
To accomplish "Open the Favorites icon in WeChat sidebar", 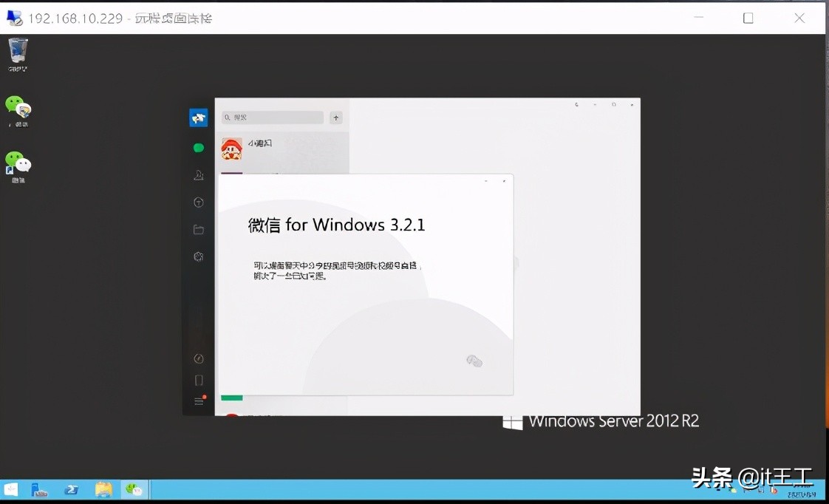I will (x=199, y=202).
